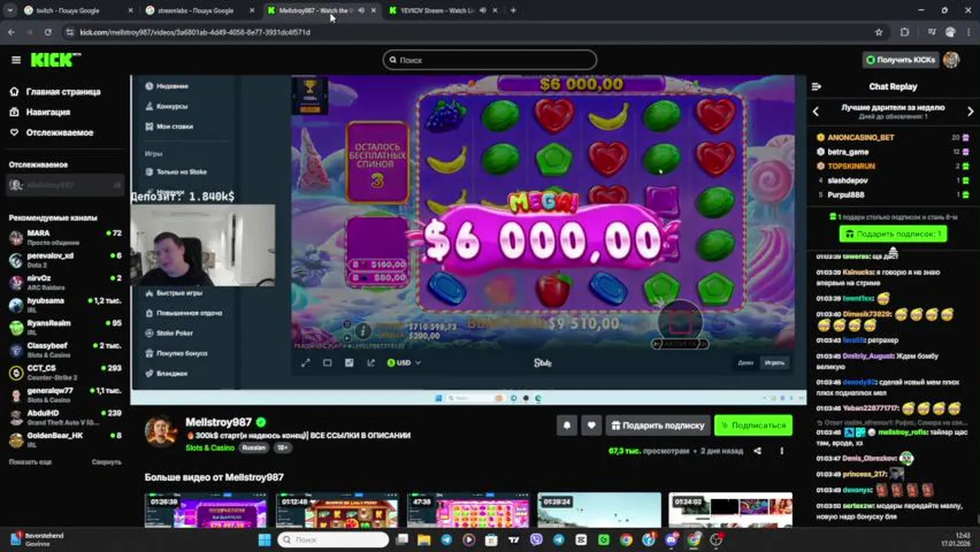
Task: Click Свернуть to collapse the sidebar
Action: click(107, 462)
